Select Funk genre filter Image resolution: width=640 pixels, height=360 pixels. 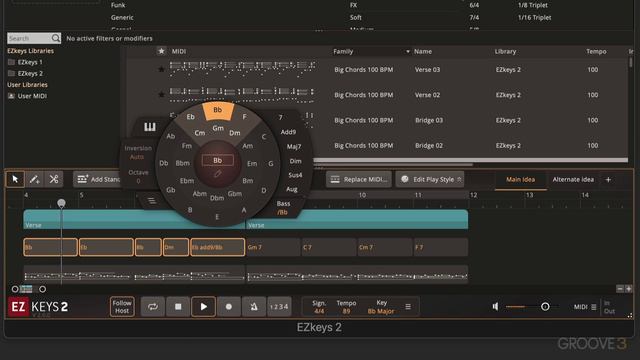118,5
